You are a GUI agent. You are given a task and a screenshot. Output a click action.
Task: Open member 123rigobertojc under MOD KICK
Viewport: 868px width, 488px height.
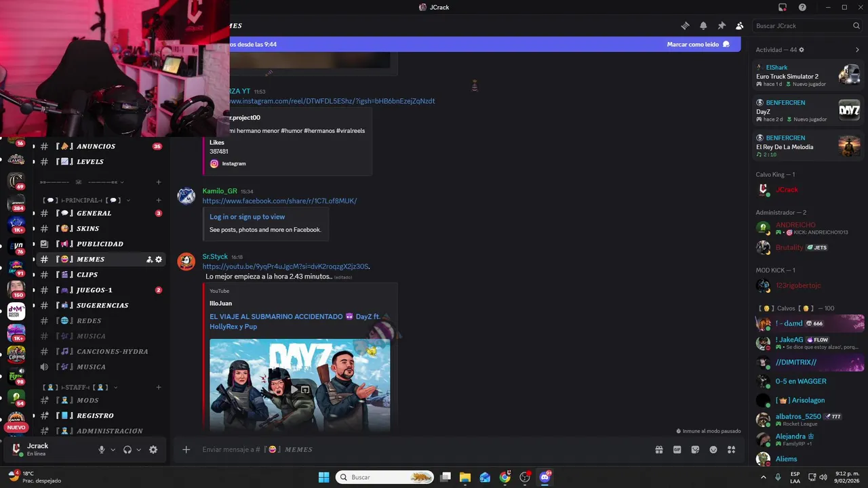[x=808, y=285]
